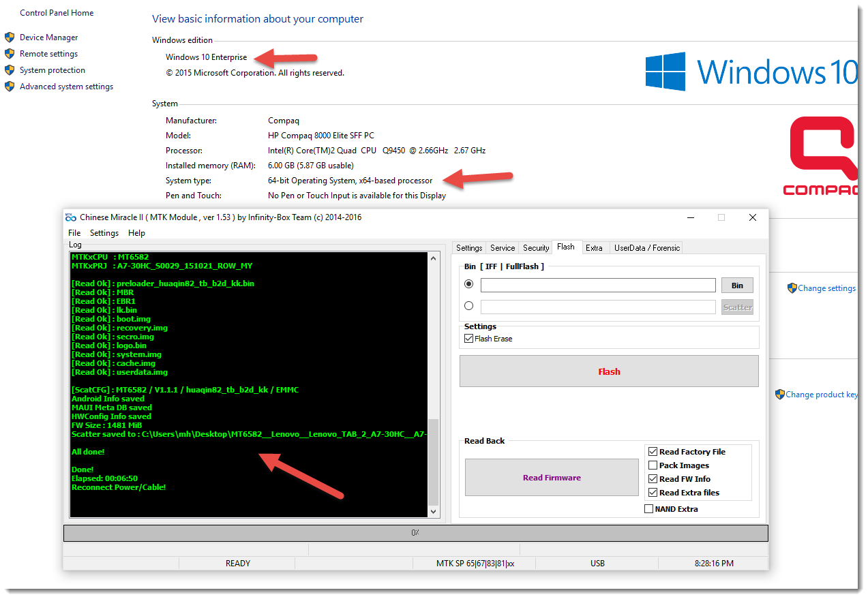
Task: Click log line '[Read Ok] : recovery.img'
Action: click(x=119, y=328)
